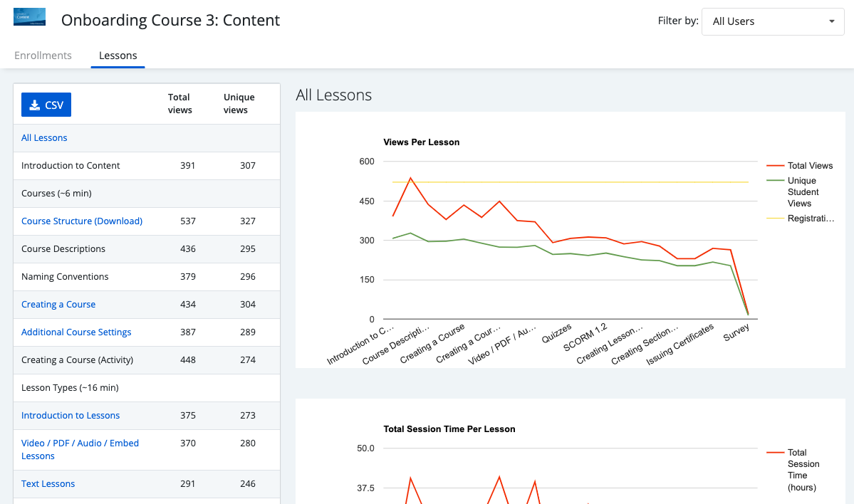Viewport: 854px width, 504px height.
Task: Select the Creating a Course lesson link
Action: pos(58,305)
